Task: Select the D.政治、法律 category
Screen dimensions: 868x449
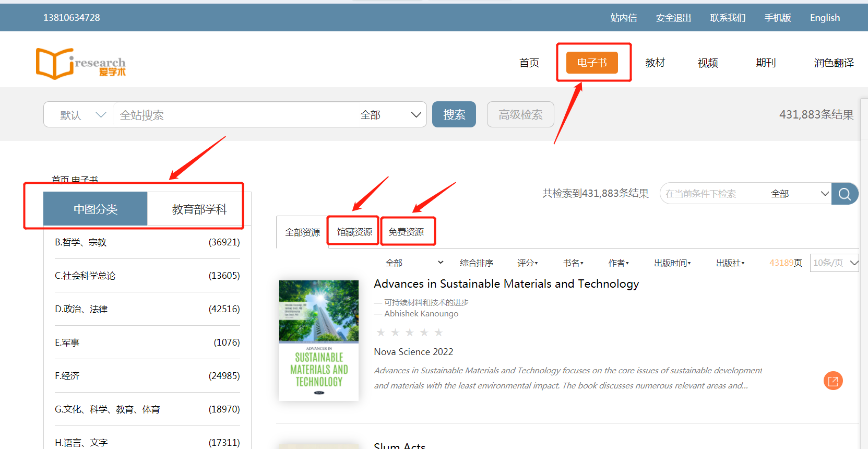Action: (x=81, y=309)
